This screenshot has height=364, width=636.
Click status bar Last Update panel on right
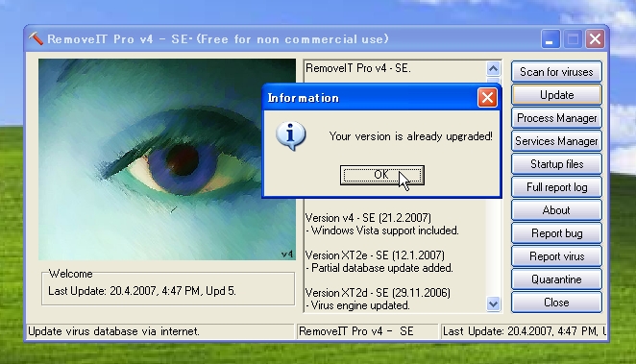524,331
